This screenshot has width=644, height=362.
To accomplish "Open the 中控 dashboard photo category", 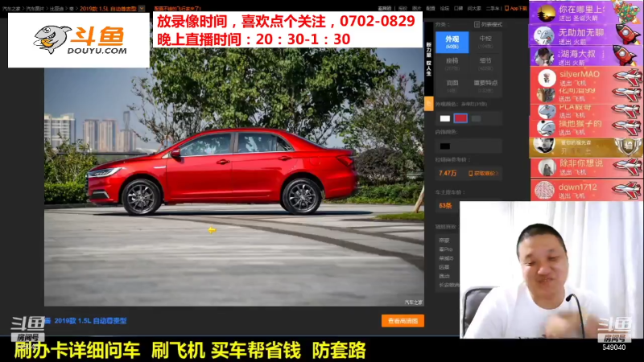I will tap(485, 42).
